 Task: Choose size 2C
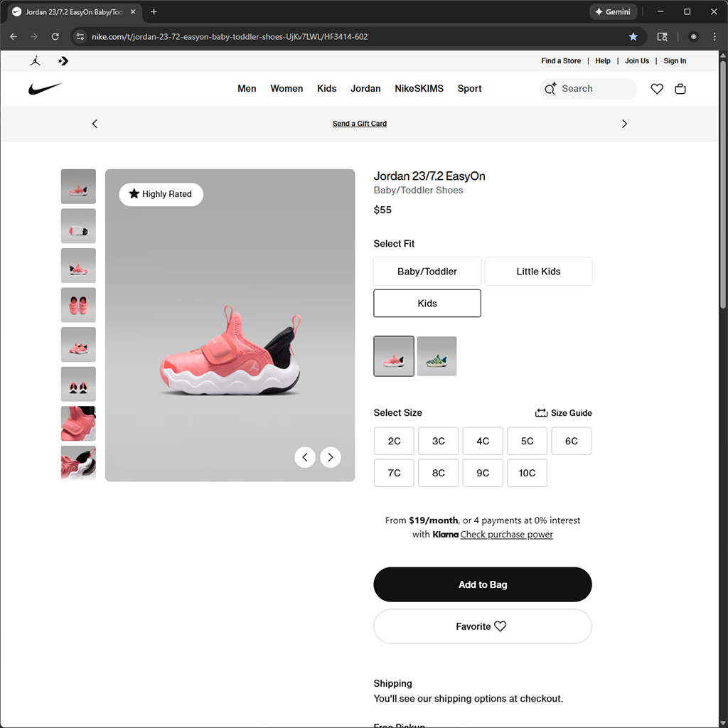tap(394, 441)
